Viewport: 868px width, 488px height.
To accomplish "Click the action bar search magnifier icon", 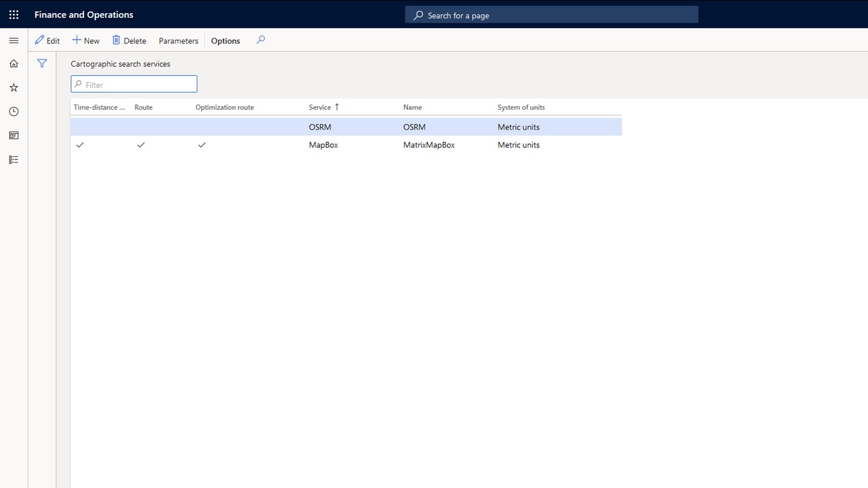I will pyautogui.click(x=261, y=40).
